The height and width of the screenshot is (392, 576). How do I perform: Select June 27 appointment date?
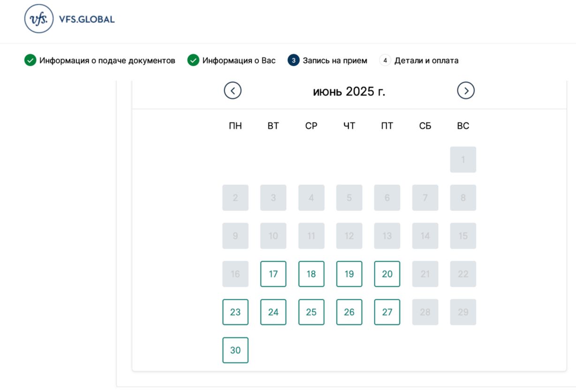[x=387, y=312]
